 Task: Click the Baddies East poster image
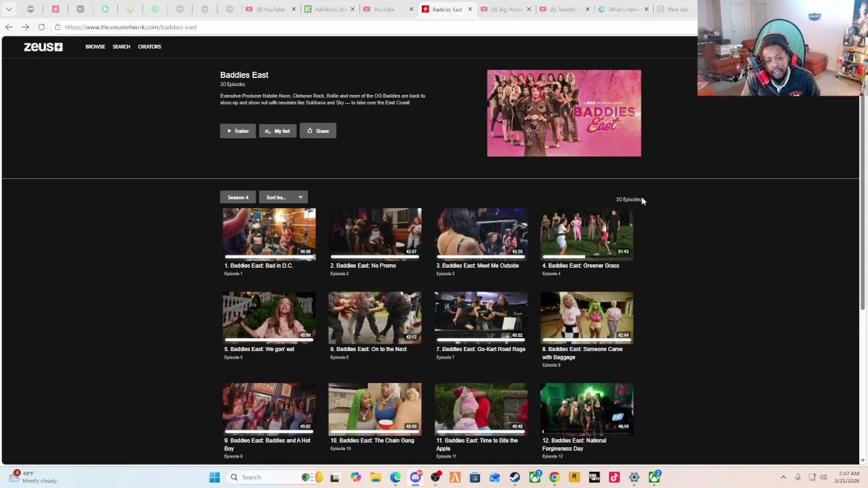pyautogui.click(x=564, y=113)
